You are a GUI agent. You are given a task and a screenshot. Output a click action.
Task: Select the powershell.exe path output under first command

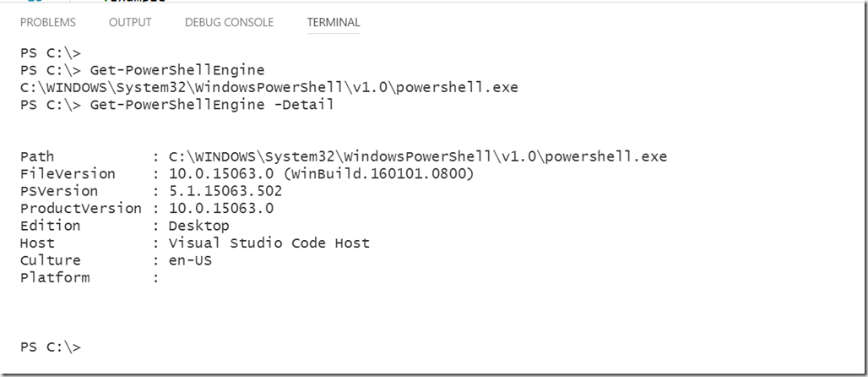pos(269,87)
